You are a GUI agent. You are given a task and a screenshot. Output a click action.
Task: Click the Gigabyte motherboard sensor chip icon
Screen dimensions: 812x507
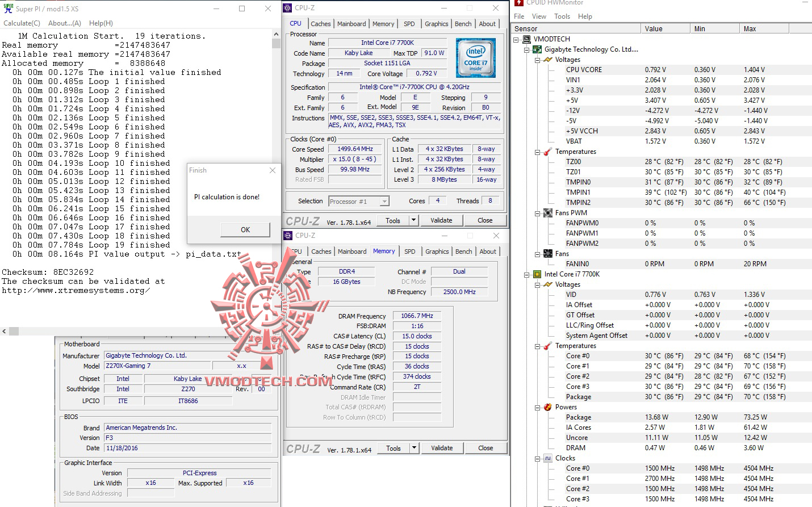tap(537, 49)
